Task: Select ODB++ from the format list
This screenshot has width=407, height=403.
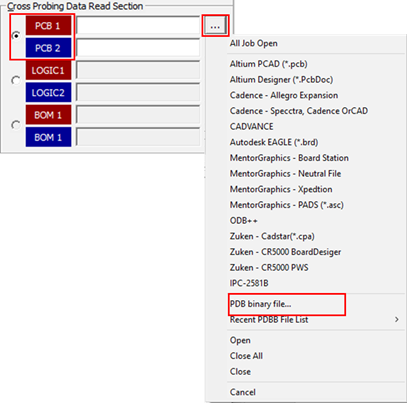Action: tap(244, 221)
